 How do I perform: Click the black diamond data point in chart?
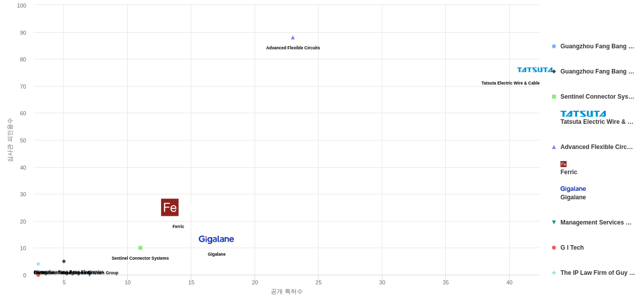(64, 261)
